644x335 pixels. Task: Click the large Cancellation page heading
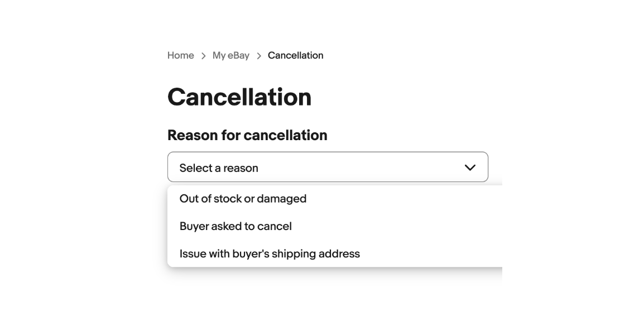(x=239, y=97)
